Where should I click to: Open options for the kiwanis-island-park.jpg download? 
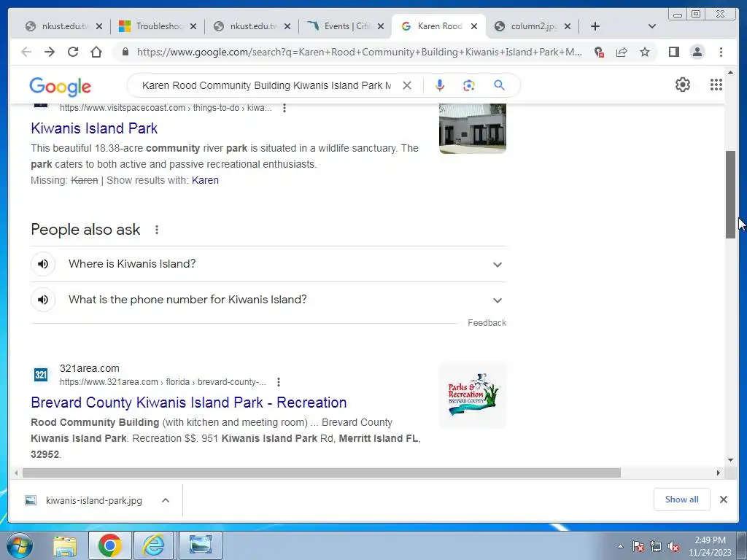166,500
